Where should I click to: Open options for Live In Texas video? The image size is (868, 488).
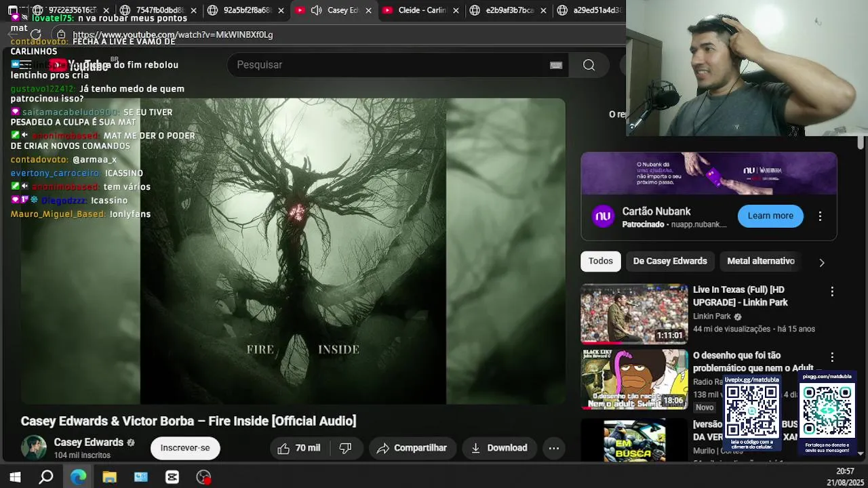pyautogui.click(x=832, y=291)
